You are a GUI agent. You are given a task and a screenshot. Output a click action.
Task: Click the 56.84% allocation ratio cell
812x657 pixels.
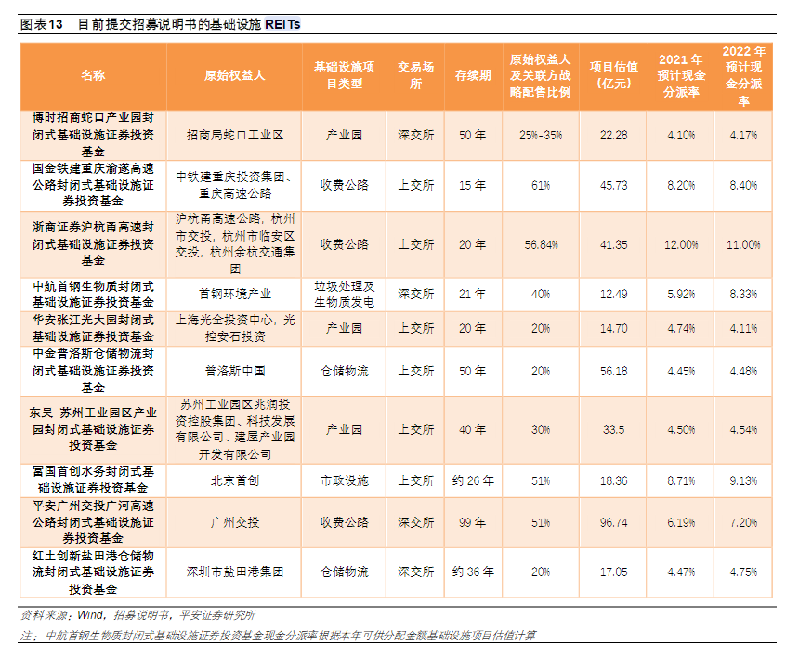tap(541, 244)
